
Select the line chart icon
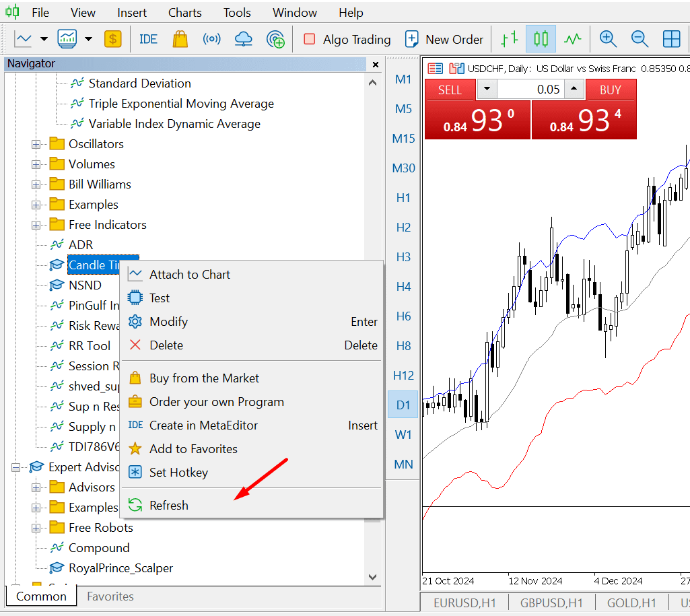coord(572,39)
